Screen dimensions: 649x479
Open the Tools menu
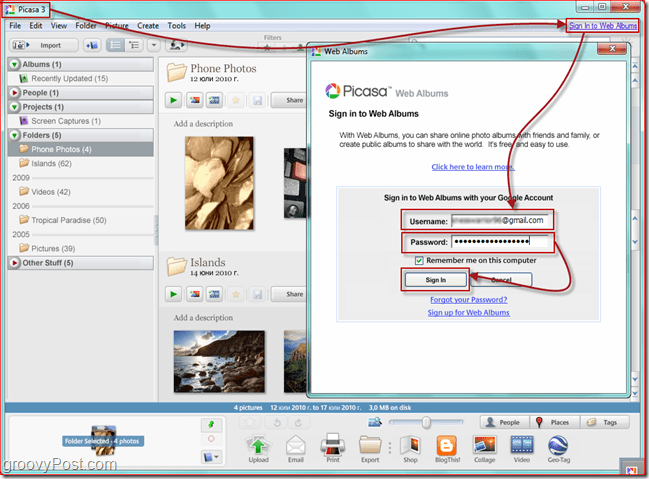[x=177, y=26]
